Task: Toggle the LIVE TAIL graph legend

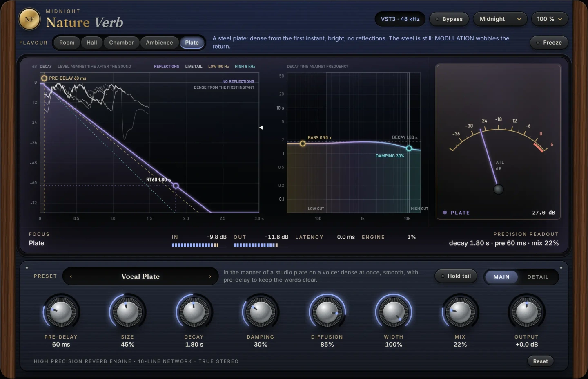Action: click(x=194, y=67)
